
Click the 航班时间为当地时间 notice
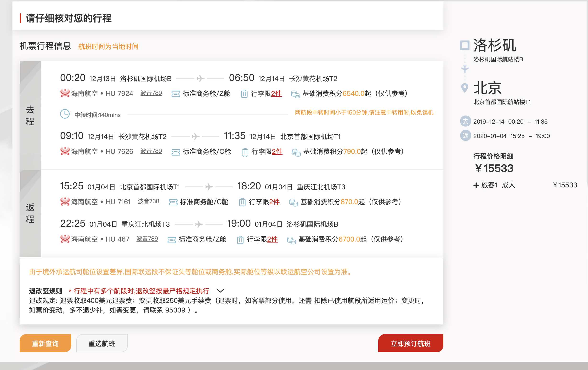tap(108, 46)
